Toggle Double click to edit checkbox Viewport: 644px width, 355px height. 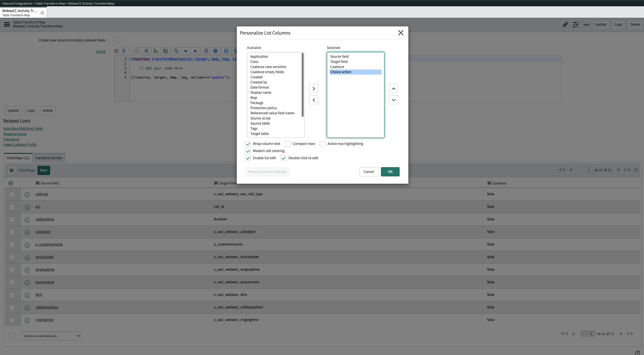click(283, 158)
